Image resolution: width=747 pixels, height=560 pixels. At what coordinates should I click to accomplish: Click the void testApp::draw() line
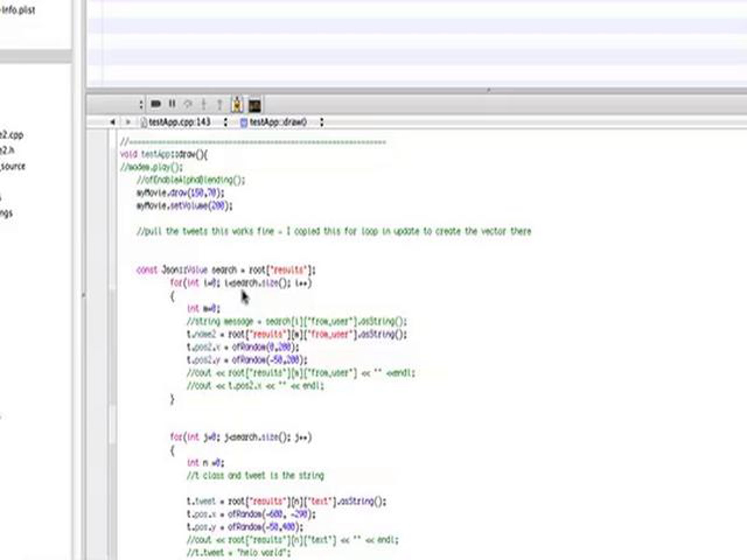coord(164,155)
